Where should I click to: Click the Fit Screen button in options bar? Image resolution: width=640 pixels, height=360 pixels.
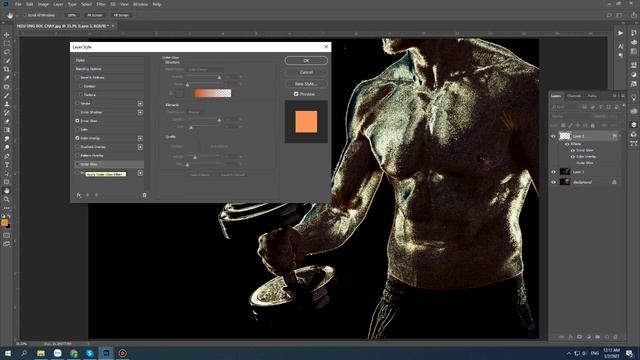(x=95, y=15)
